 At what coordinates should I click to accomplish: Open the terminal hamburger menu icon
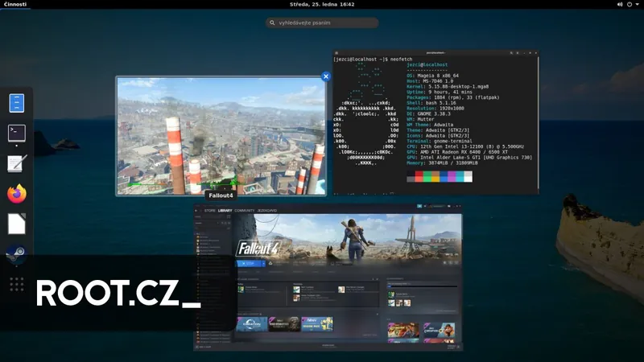pyautogui.click(x=518, y=53)
